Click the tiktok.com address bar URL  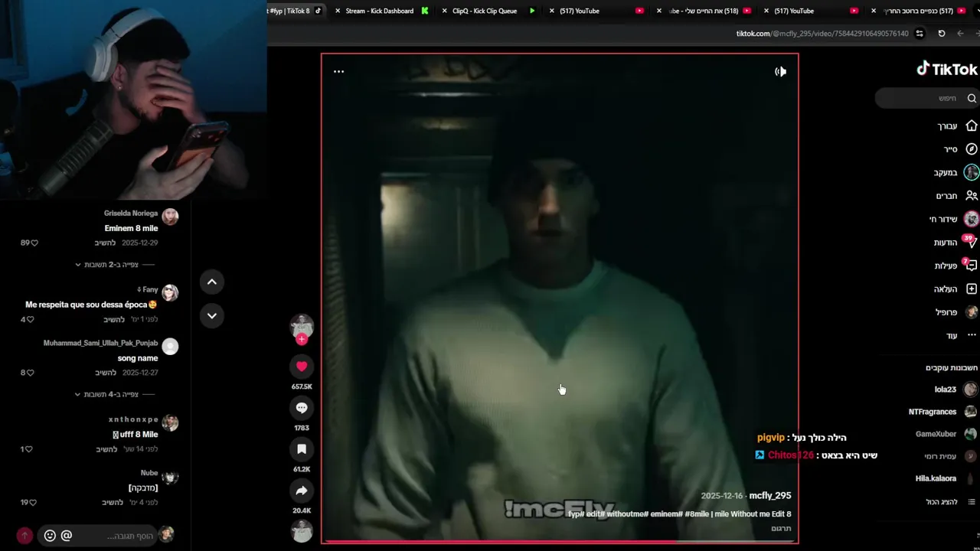[822, 34]
